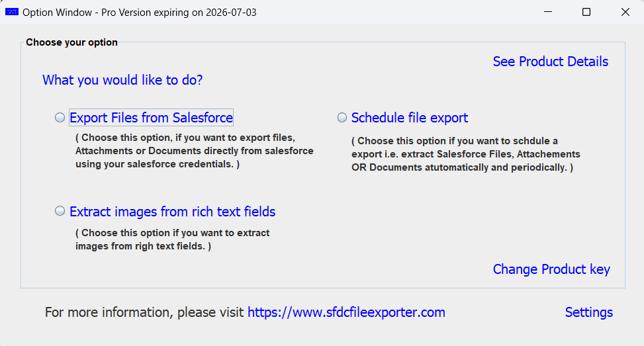Click the 'Extract images from rich text fields' label
Image resolution: width=644 pixels, height=346 pixels.
172,212
